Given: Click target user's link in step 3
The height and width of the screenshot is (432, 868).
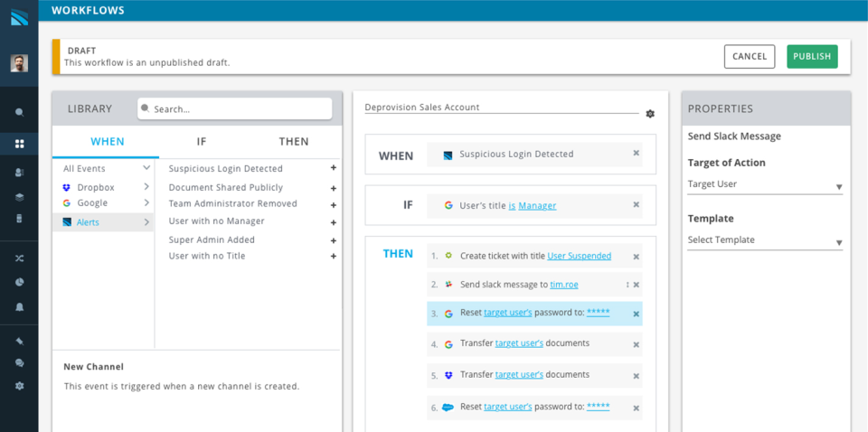Looking at the screenshot, I should (x=507, y=313).
